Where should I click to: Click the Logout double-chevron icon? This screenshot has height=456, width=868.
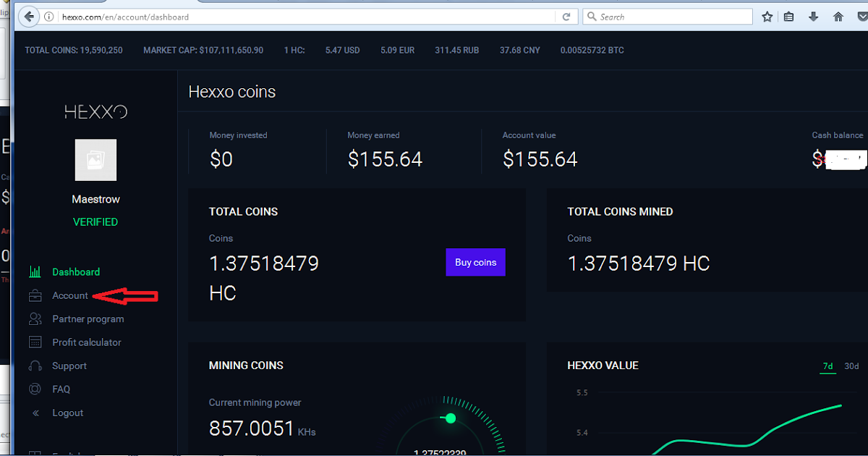(x=34, y=413)
